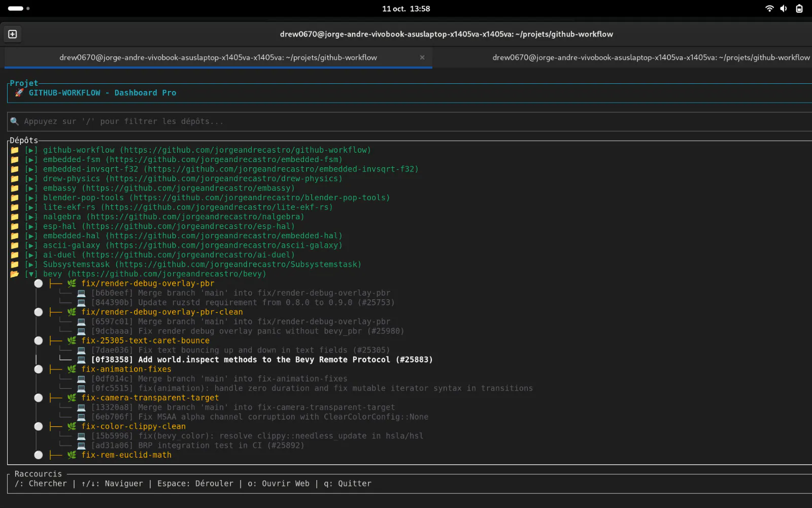The image size is (812, 508).
Task: Click the new tab plus icon
Action: (x=13, y=34)
